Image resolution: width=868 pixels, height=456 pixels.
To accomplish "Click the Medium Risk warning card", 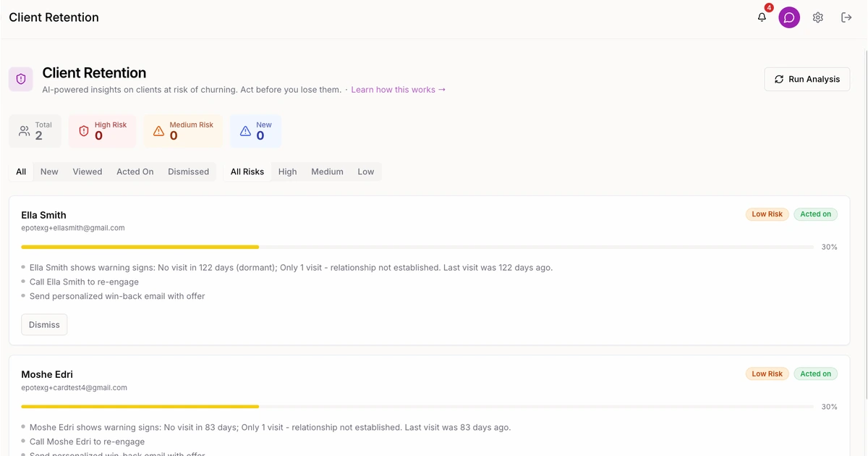I will [182, 131].
